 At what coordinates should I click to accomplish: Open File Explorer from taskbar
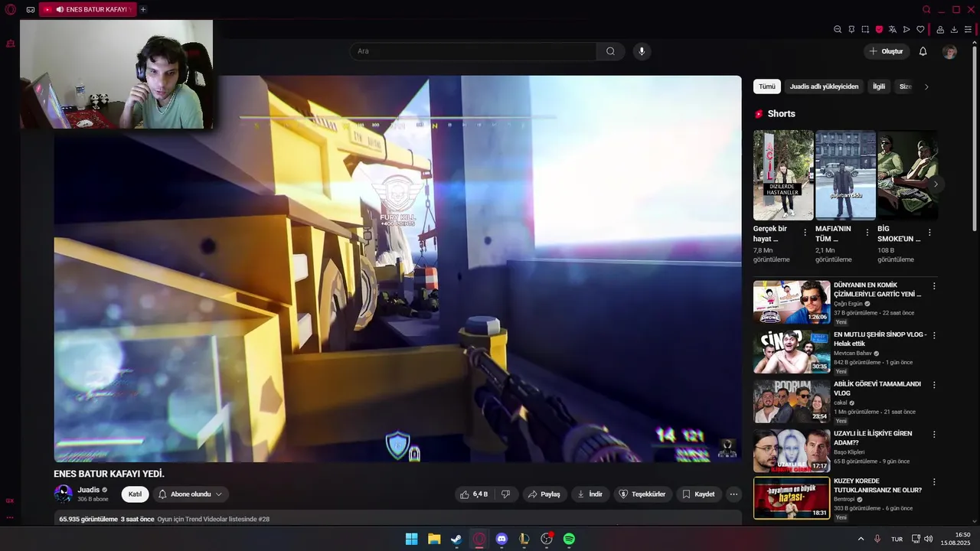(x=434, y=539)
